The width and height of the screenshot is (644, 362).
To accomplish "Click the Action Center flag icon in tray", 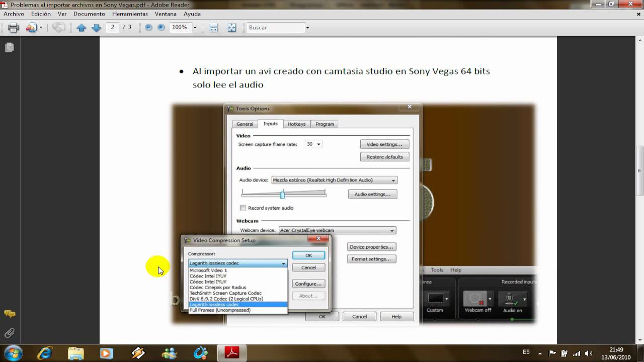I will pyautogui.click(x=552, y=353).
